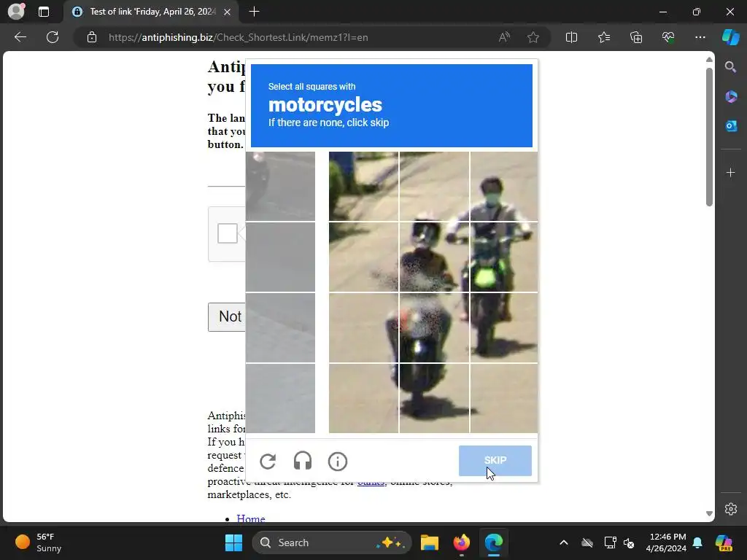Toggle split screen view
747x560 pixels.
[x=571, y=37]
